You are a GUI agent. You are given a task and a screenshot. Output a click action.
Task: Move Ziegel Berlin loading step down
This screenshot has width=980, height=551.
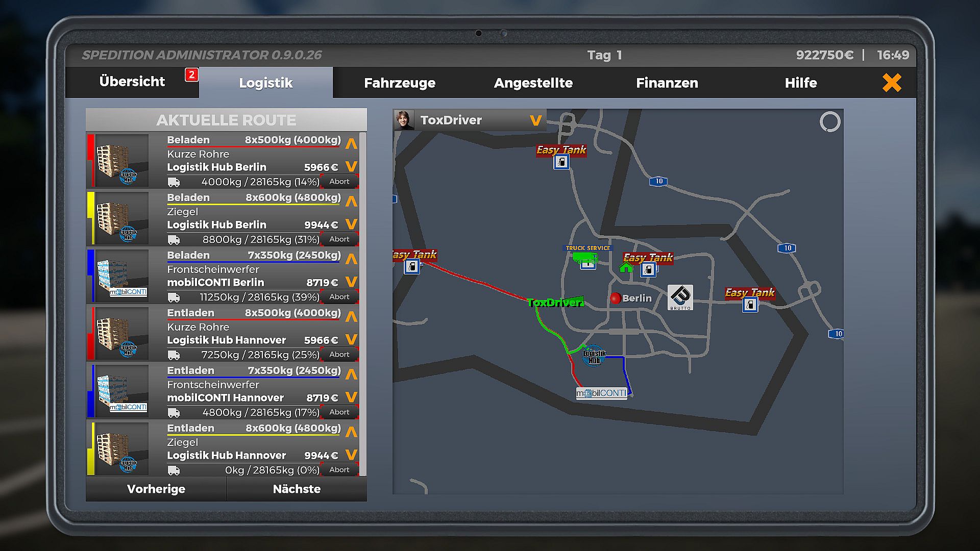tap(351, 224)
